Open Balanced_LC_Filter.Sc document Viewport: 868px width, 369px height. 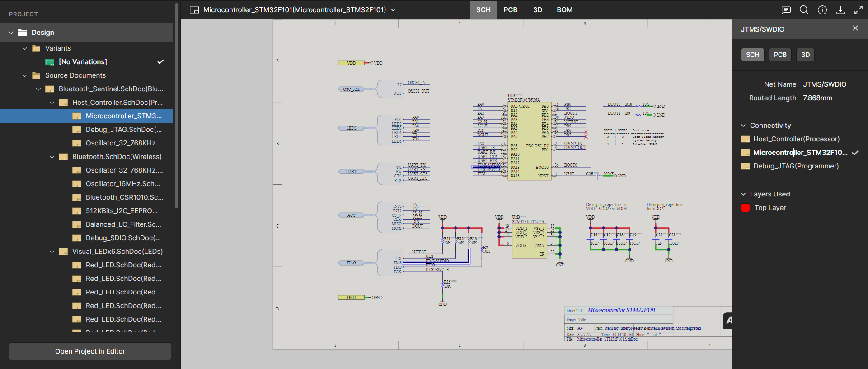[x=123, y=224]
